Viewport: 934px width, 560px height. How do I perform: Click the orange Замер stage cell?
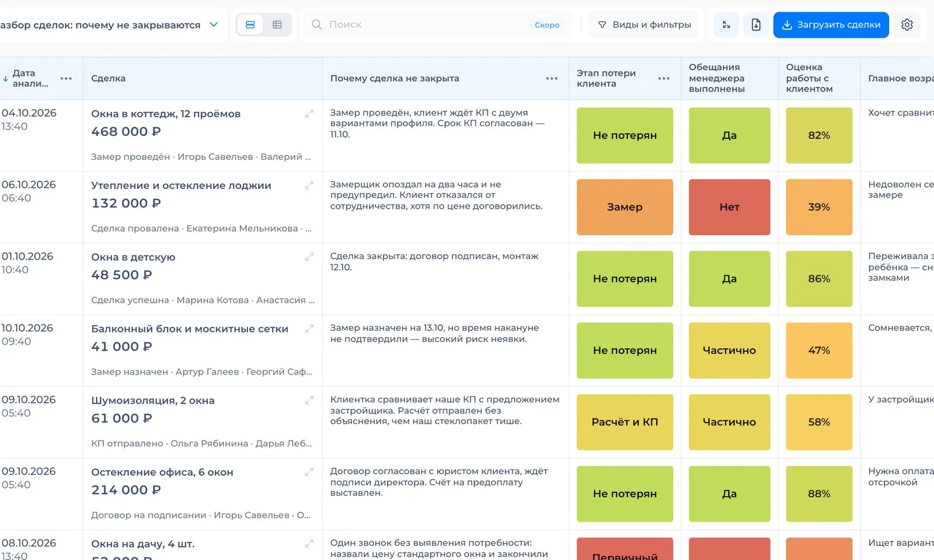(625, 207)
